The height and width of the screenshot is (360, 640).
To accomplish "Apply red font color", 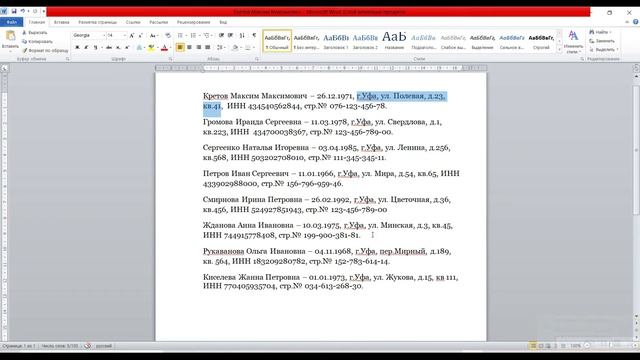I will (164, 48).
